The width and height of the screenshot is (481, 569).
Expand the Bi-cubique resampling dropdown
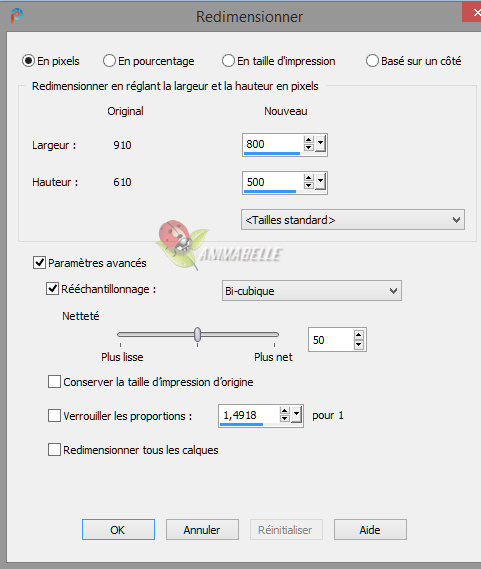click(x=312, y=291)
